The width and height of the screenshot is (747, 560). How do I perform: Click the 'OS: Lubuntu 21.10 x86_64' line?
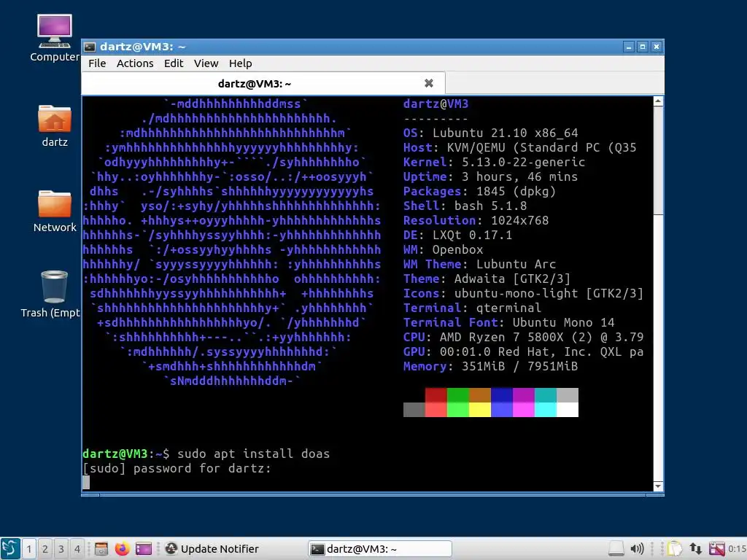tap(491, 133)
